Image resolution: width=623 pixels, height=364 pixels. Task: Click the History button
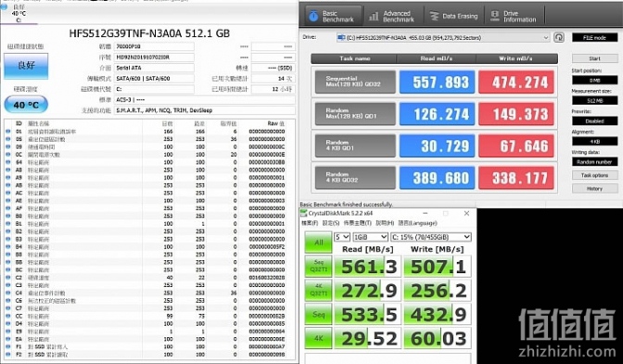594,189
